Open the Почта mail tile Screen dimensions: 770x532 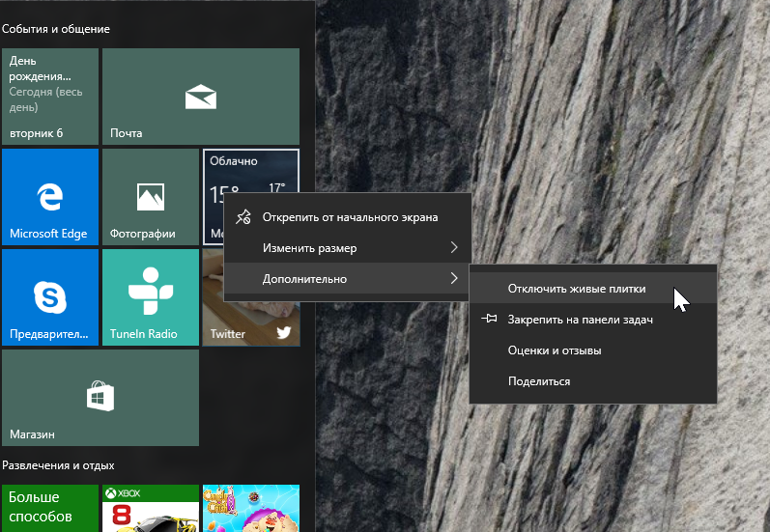[x=200, y=97]
